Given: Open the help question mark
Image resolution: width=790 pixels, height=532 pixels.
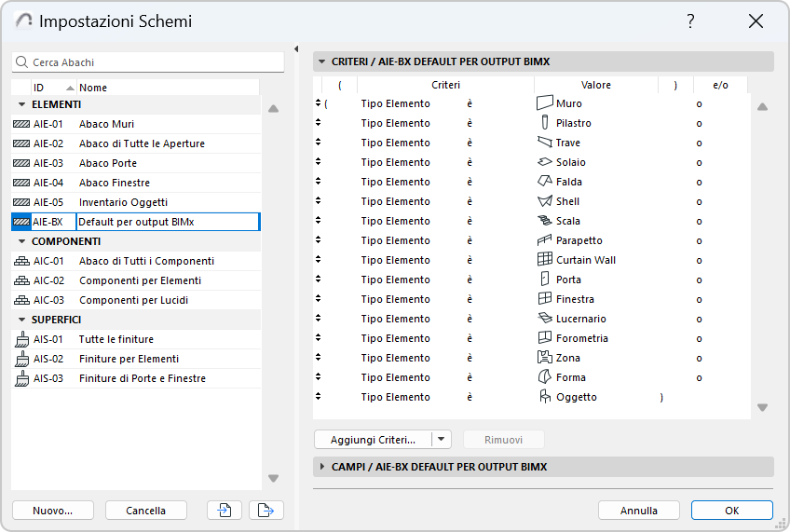Looking at the screenshot, I should tap(690, 21).
